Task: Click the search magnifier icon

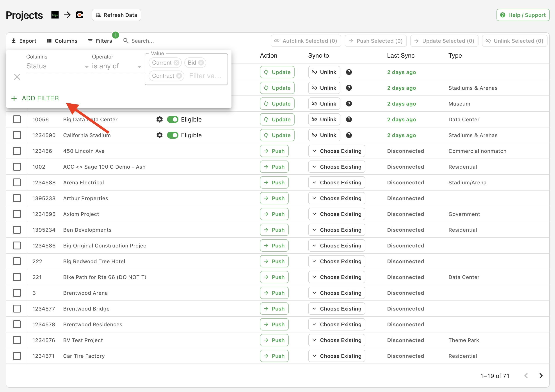Action: point(126,41)
